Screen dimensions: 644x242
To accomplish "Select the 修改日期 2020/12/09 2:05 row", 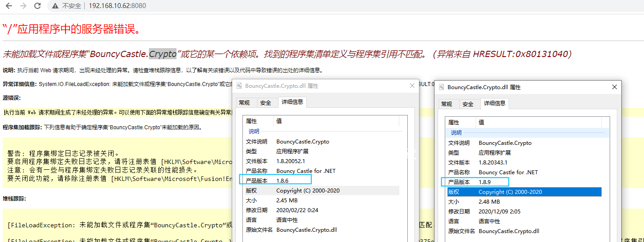I will [524, 212].
